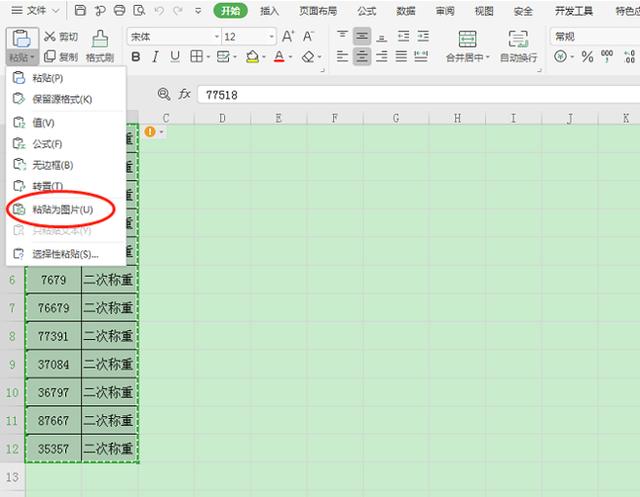The width and height of the screenshot is (640, 497).
Task: Toggle Underline formatting
Action: (175, 57)
